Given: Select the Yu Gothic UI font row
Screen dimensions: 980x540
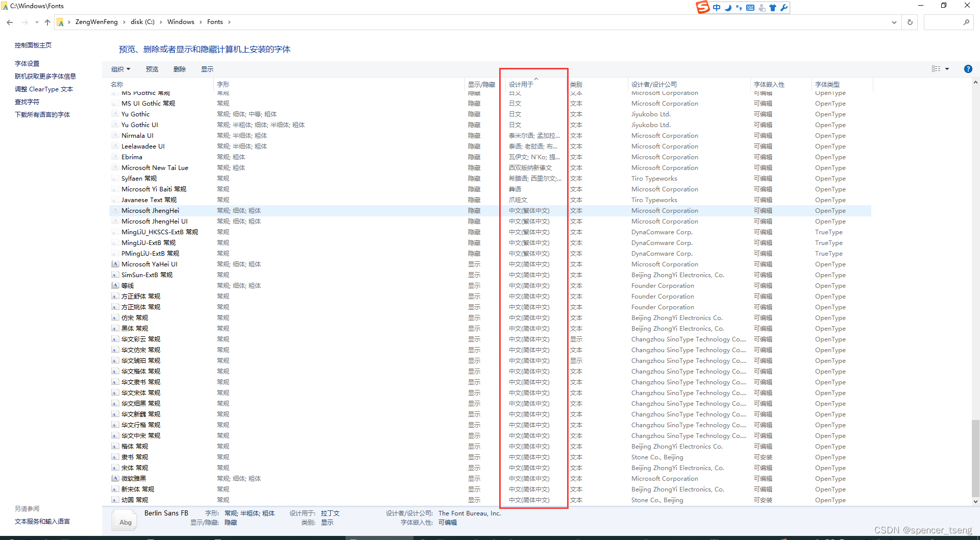Looking at the screenshot, I should coord(490,125).
